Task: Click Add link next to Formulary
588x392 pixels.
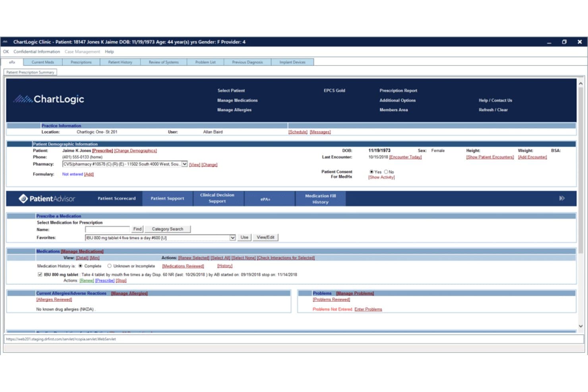Action: point(89,174)
